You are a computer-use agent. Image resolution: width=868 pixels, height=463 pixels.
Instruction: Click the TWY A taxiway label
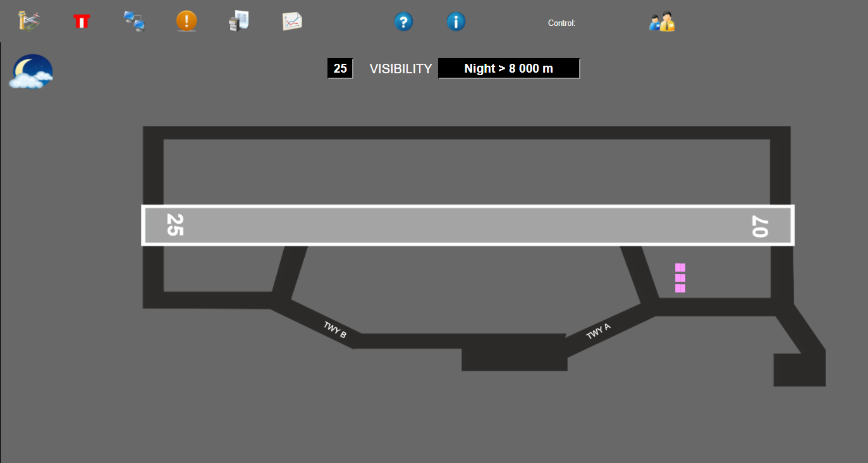tap(598, 331)
